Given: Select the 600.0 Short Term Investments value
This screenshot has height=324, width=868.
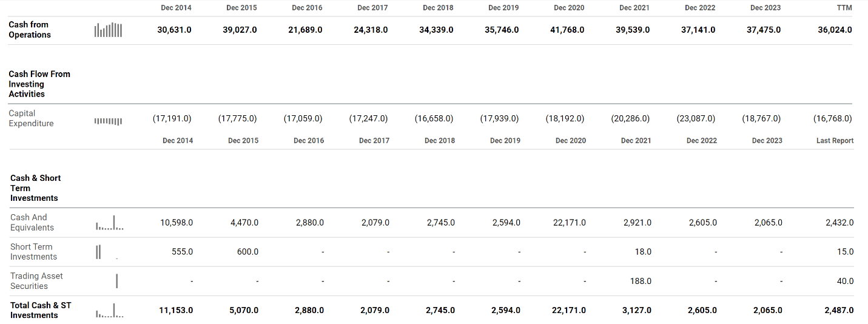Looking at the screenshot, I should (x=244, y=252).
